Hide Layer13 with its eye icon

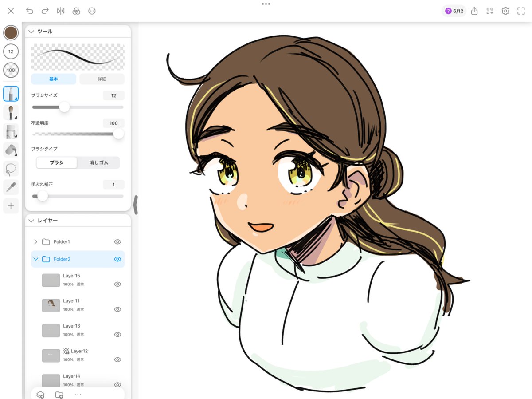117,334
